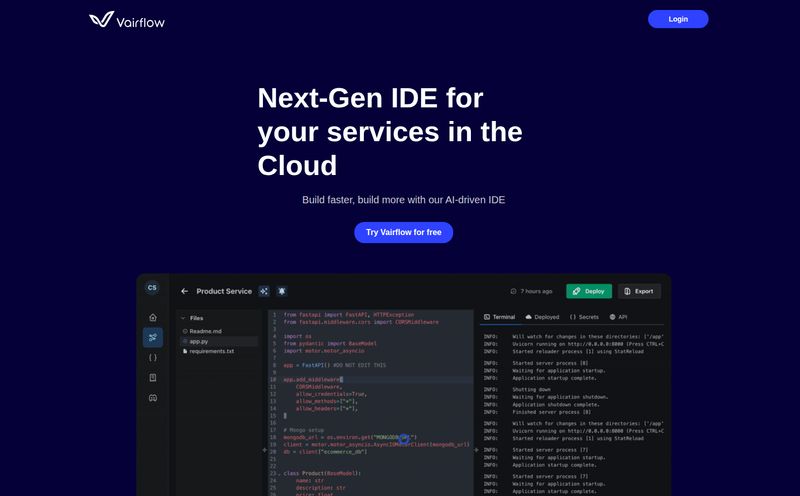
Task: Click the clock icon by 7 hours ago
Action: tap(513, 291)
